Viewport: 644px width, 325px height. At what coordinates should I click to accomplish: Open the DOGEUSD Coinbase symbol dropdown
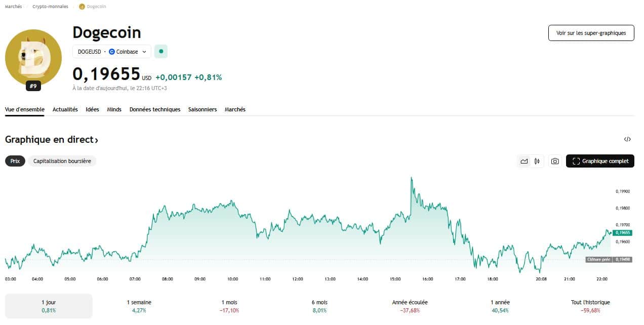point(112,52)
